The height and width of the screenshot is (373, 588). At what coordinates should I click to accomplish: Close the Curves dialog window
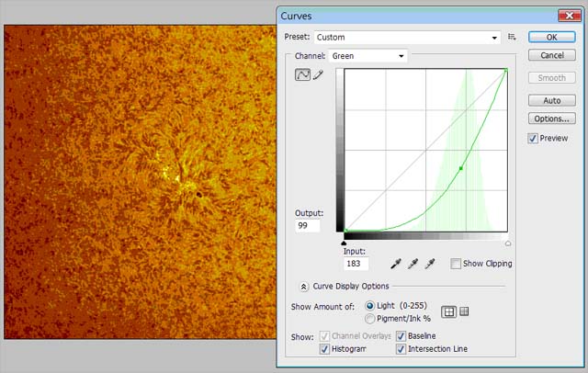(562, 15)
